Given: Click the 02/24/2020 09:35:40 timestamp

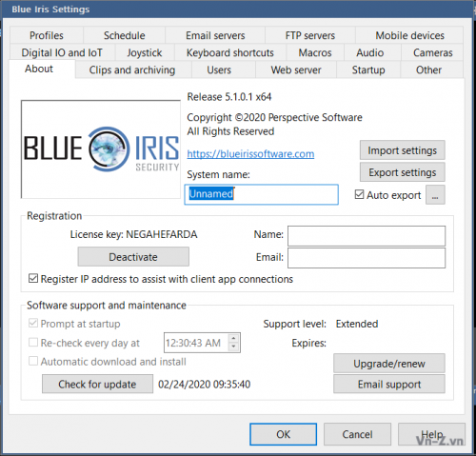Looking at the screenshot, I should coord(205,385).
